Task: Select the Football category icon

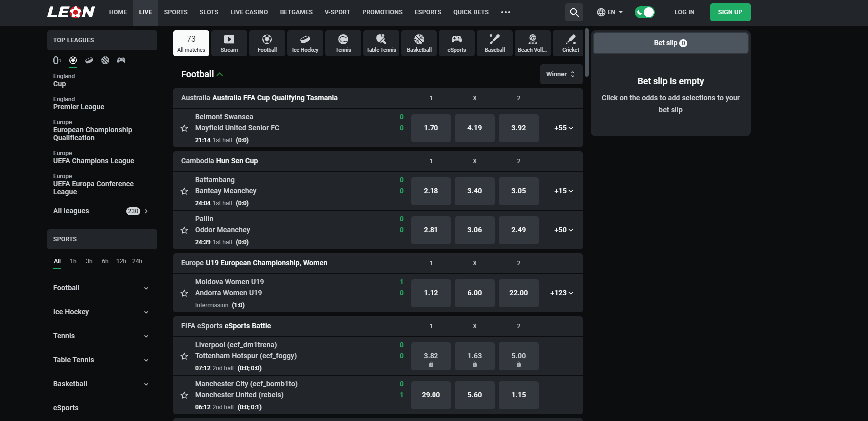Action: [267, 43]
